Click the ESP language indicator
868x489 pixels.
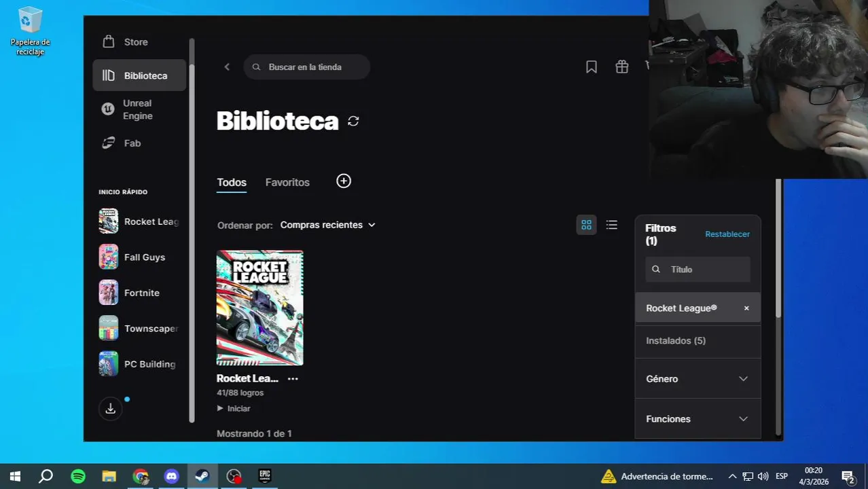(x=782, y=476)
